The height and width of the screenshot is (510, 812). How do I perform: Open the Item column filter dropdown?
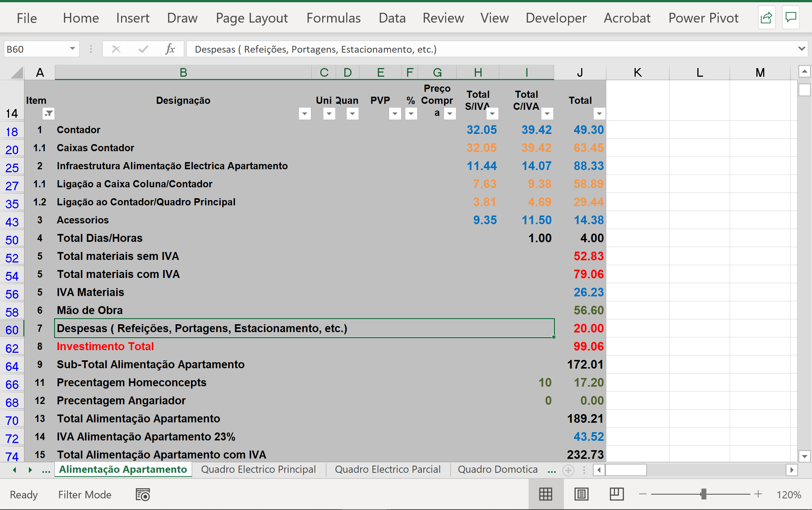click(48, 113)
